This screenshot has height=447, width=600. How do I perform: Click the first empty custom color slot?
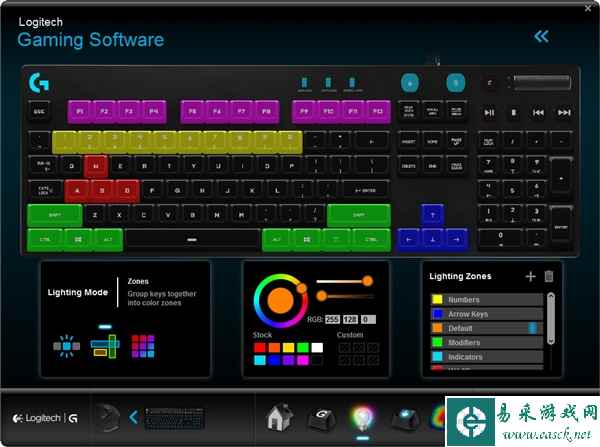click(x=344, y=347)
